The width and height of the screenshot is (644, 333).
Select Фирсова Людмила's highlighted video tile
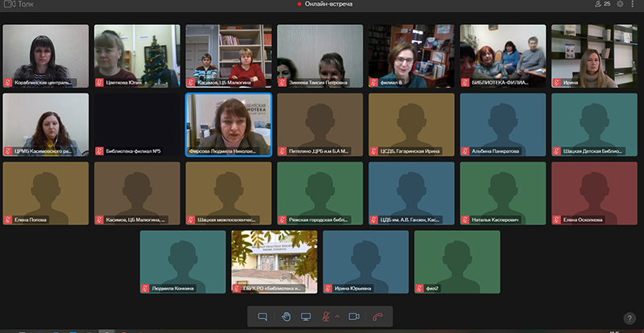tap(229, 121)
